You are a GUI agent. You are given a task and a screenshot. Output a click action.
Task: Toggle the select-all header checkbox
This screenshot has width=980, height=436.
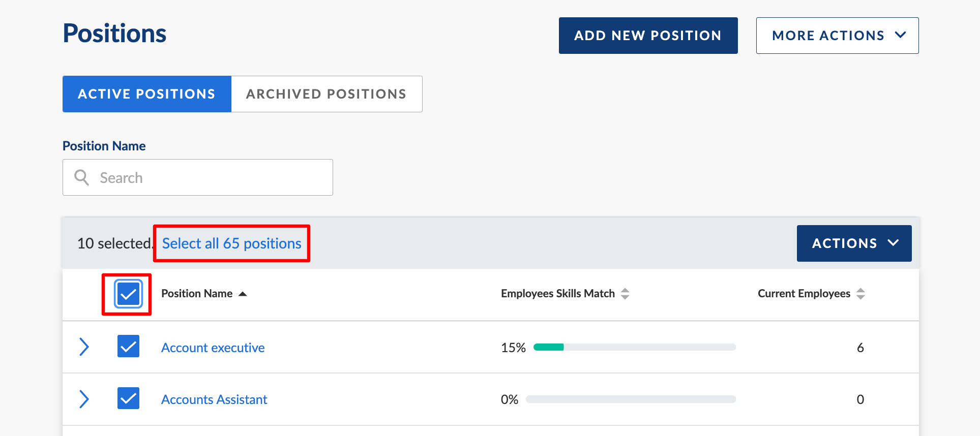click(128, 294)
